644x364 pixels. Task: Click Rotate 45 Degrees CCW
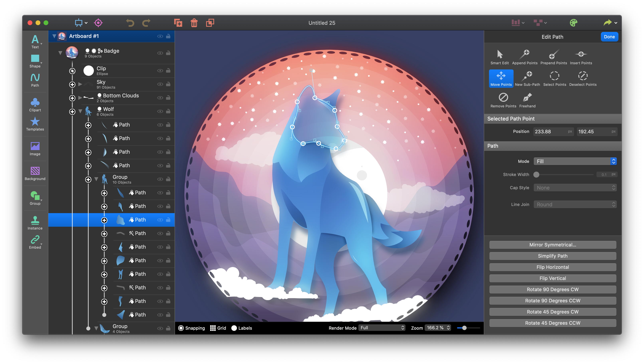(553, 323)
